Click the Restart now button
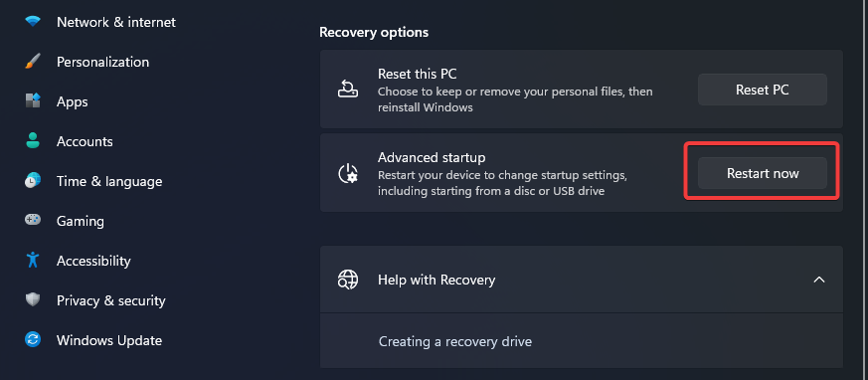The image size is (868, 380). point(763,173)
